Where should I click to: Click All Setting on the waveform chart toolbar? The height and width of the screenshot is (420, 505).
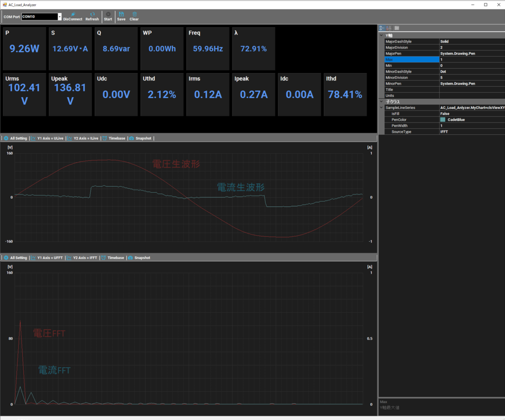tap(16, 138)
